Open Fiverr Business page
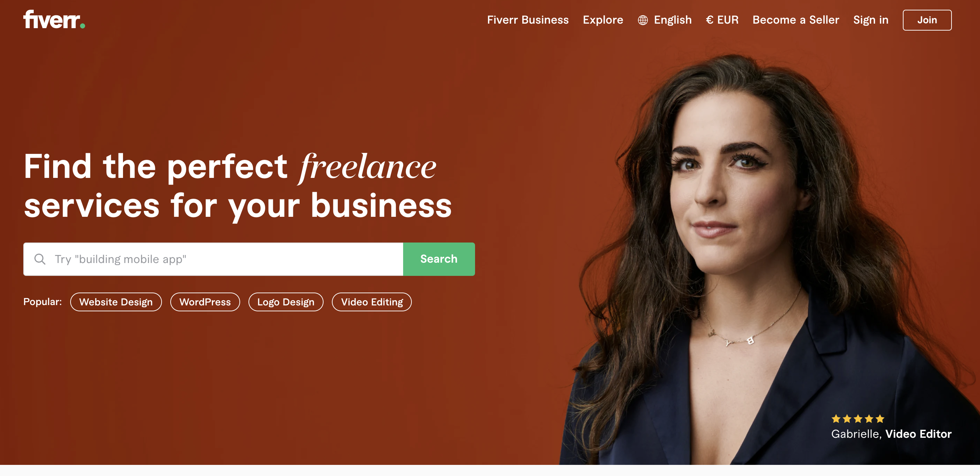The height and width of the screenshot is (476, 980). click(528, 20)
